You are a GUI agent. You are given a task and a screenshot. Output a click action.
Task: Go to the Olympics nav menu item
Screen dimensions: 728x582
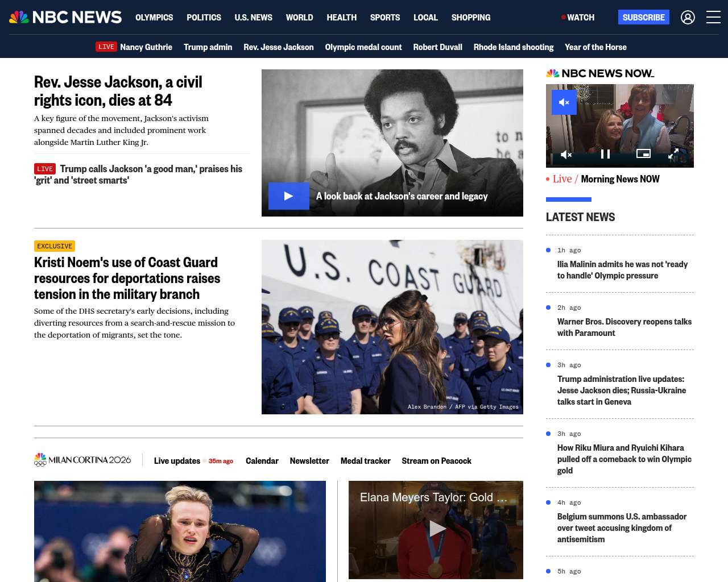tap(154, 18)
